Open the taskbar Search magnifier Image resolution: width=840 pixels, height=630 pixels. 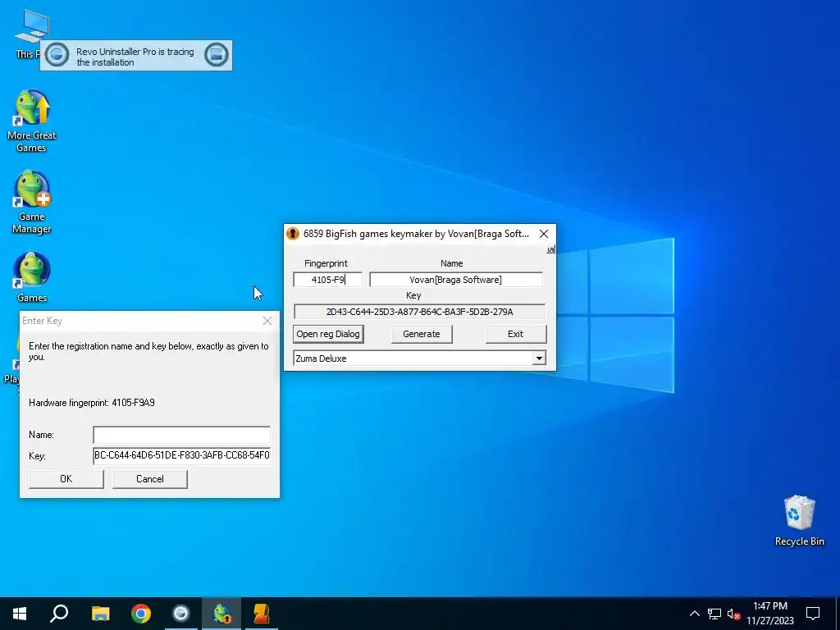59,614
